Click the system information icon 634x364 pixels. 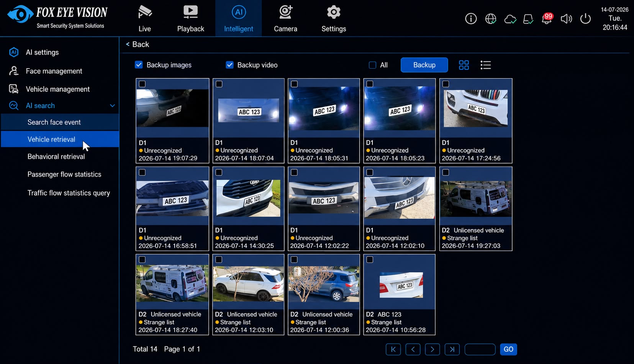coord(471,18)
